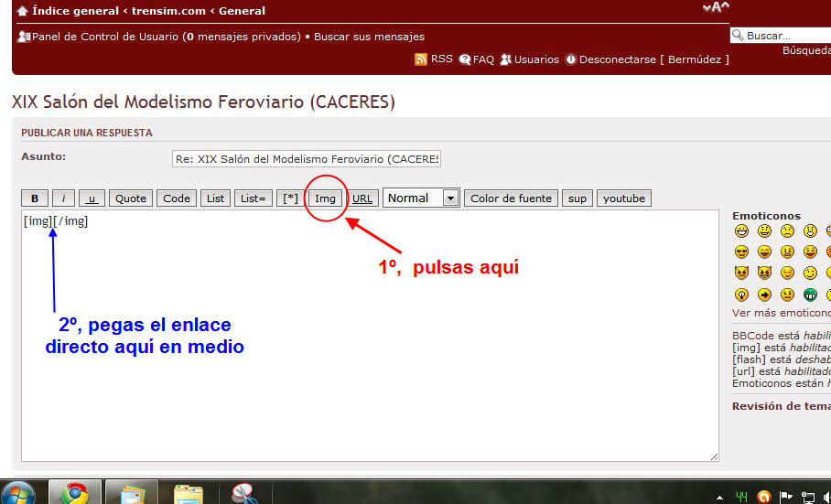Click the RSS feed icon
This screenshot has width=831, height=504.
[x=421, y=59]
